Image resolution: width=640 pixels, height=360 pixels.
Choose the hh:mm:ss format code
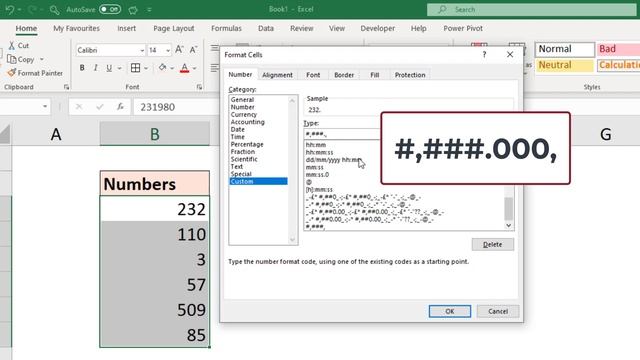click(x=320, y=152)
